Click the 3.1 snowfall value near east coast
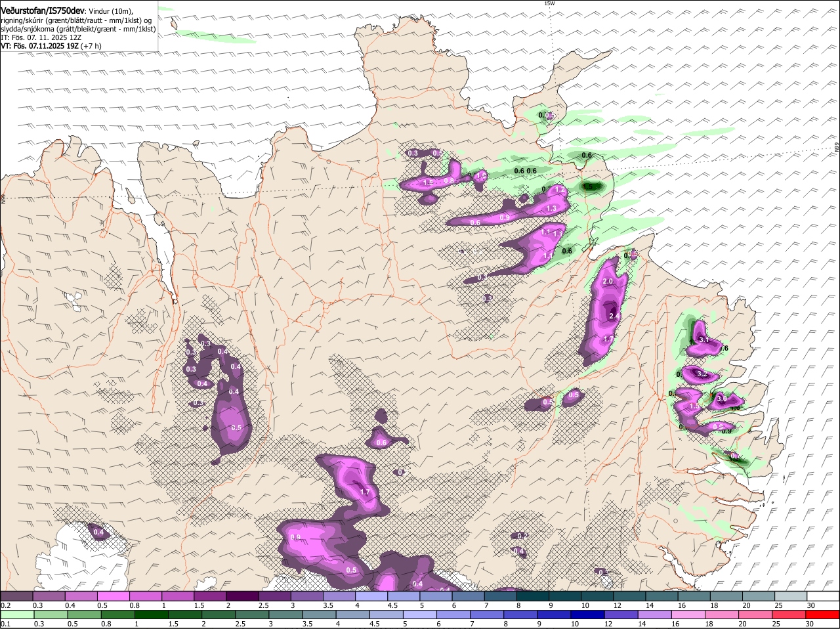The image size is (840, 629). [704, 340]
